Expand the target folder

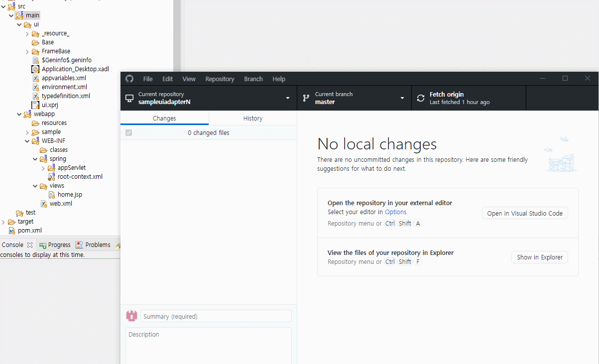(3, 222)
